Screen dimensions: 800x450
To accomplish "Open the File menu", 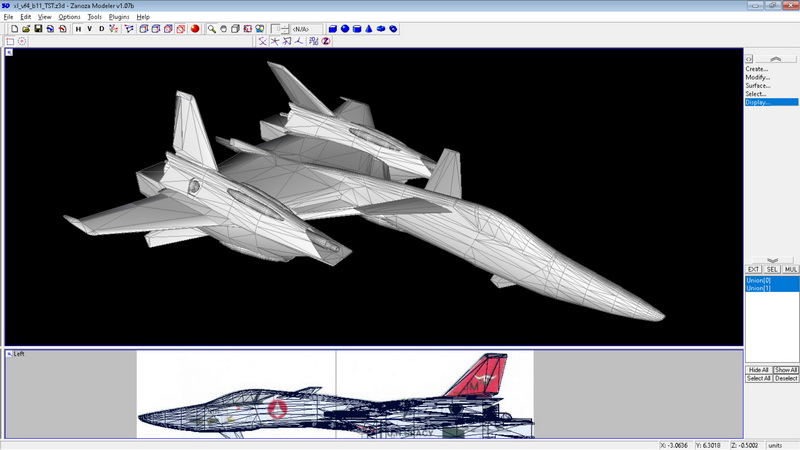I will (8, 17).
